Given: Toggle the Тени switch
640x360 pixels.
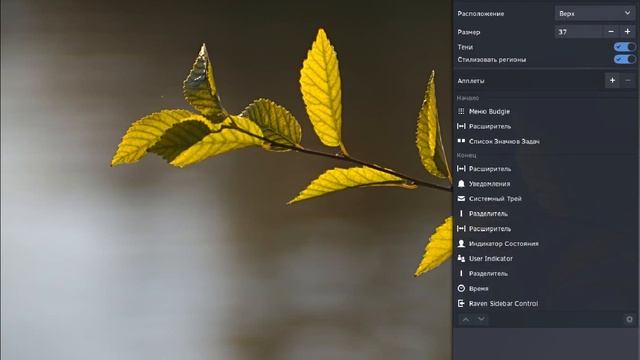Looking at the screenshot, I should click(624, 47).
